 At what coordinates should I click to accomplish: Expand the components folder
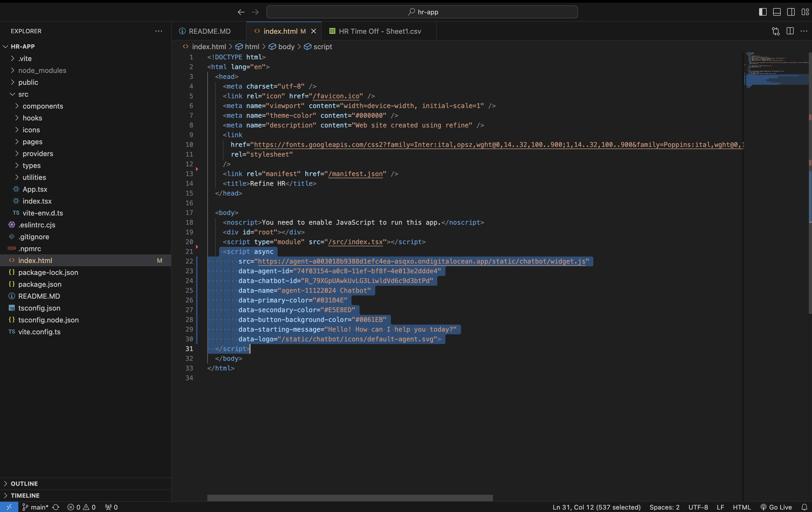(x=86, y=106)
